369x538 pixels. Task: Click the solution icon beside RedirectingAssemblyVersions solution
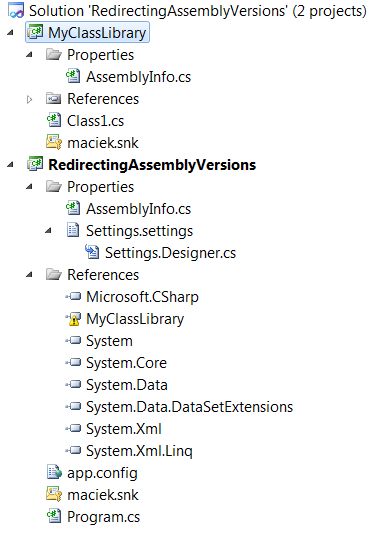coord(16,10)
